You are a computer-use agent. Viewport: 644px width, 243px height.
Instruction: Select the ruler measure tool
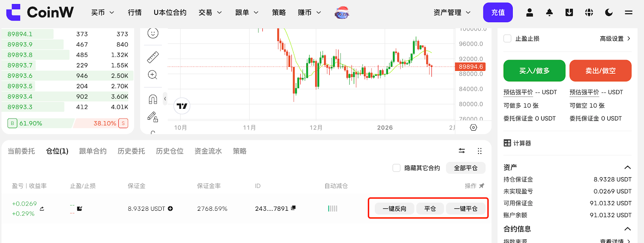click(x=153, y=57)
